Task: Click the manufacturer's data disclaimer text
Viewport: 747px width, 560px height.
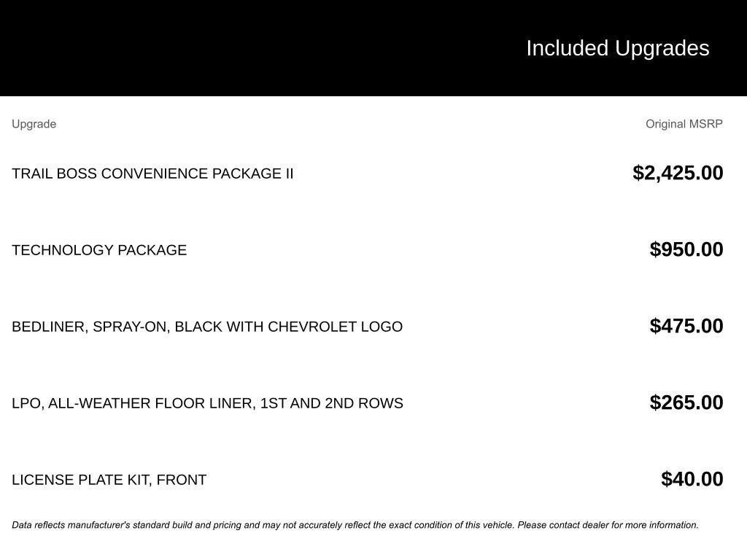Action: [x=355, y=525]
